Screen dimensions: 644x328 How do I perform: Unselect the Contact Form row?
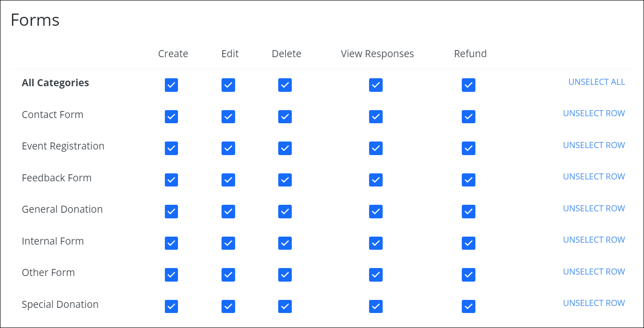594,113
